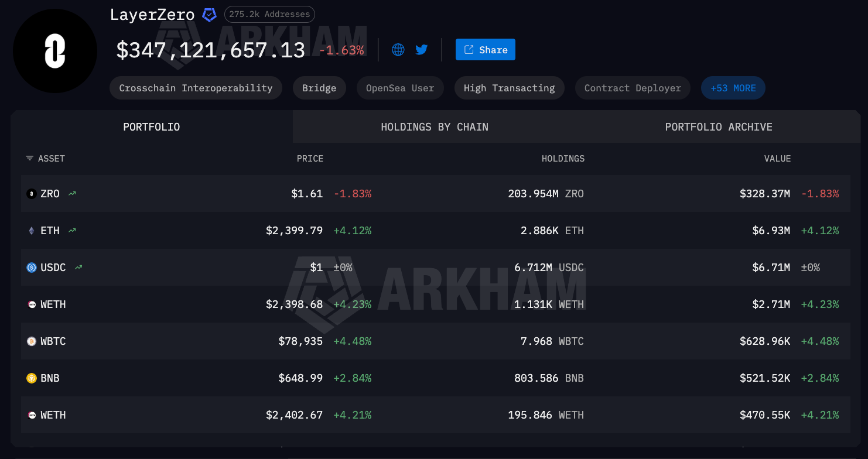Click the $470.55K WETH value cell
Screen dimensions: 868x459
pyautogui.click(x=765, y=415)
